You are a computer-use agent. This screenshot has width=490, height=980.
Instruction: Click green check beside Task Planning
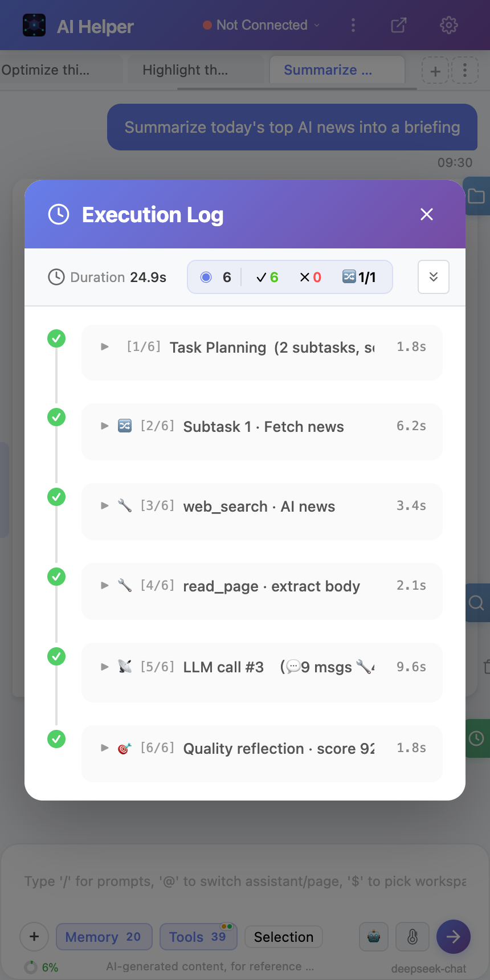coord(56,338)
